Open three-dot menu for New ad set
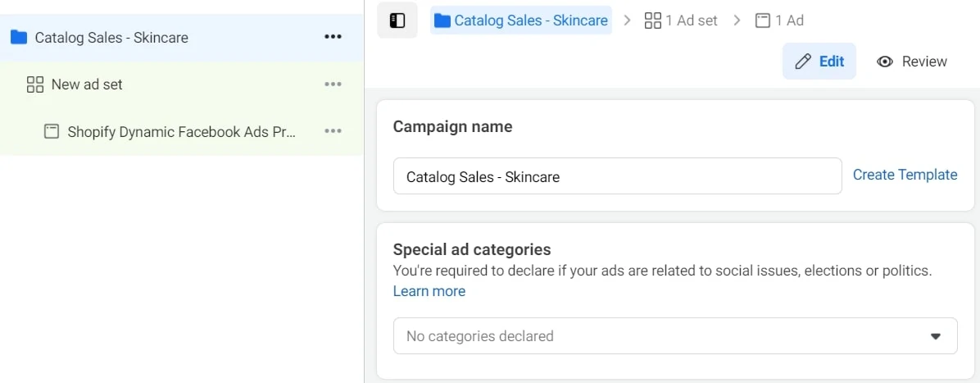The width and height of the screenshot is (980, 383). click(333, 84)
